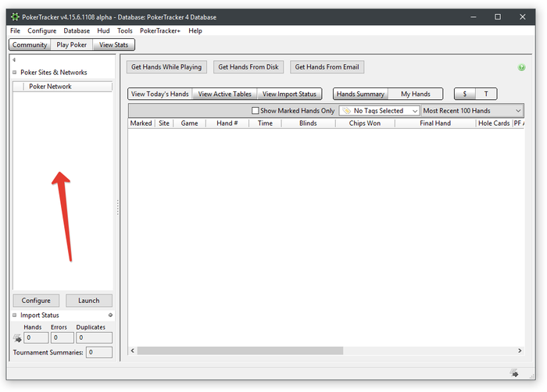
Task: Click the scrollbar left arrow
Action: coord(133,351)
